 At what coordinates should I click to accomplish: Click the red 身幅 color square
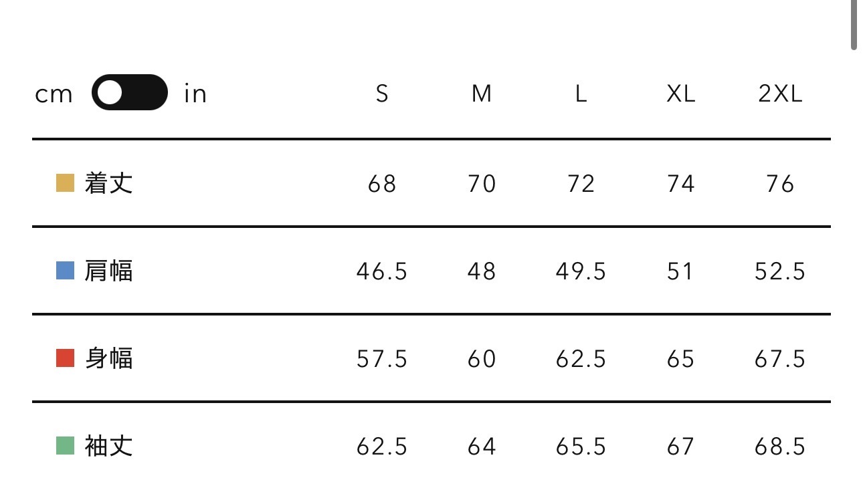coord(65,358)
